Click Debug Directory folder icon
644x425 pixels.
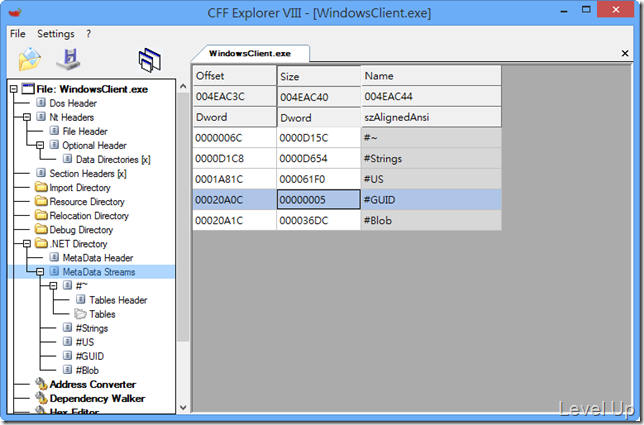(41, 229)
